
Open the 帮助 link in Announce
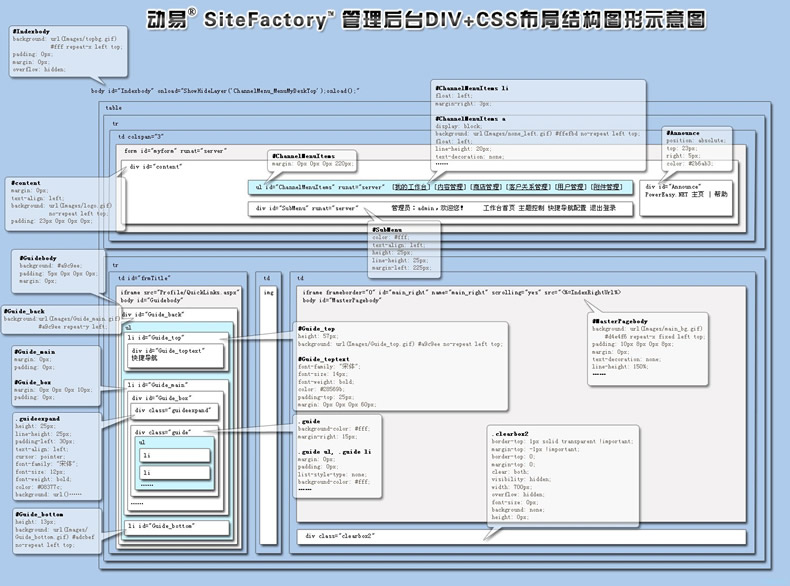pyautogui.click(x=721, y=194)
